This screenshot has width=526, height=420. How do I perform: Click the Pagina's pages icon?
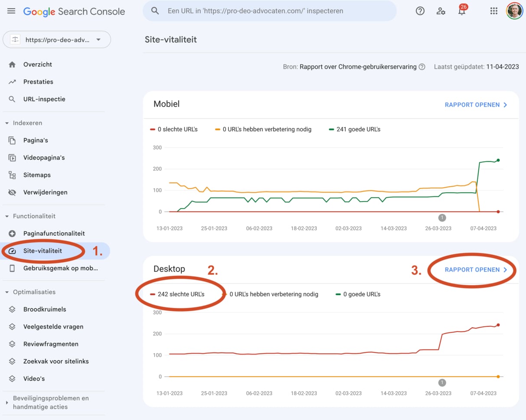[x=12, y=140]
